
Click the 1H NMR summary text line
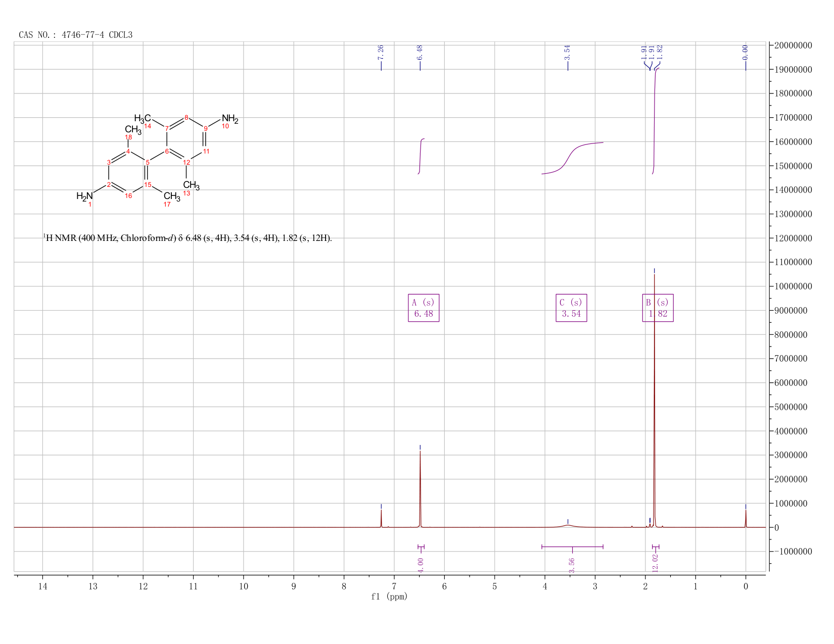click(x=188, y=238)
